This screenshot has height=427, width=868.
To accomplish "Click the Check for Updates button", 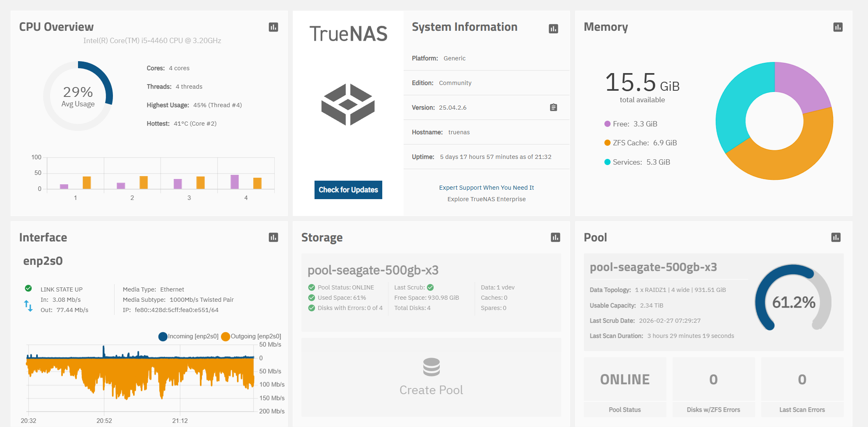I will click(348, 190).
